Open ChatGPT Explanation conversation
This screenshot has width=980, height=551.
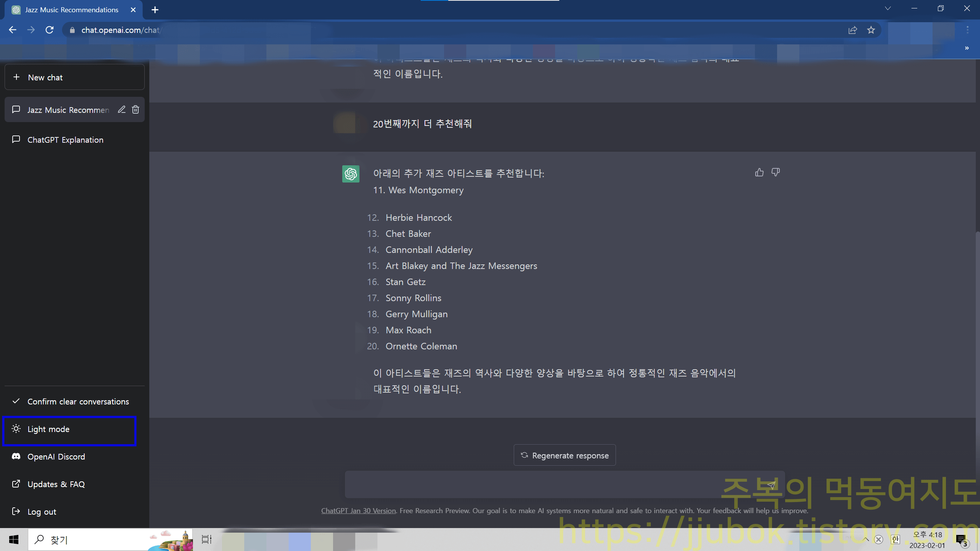coord(65,139)
